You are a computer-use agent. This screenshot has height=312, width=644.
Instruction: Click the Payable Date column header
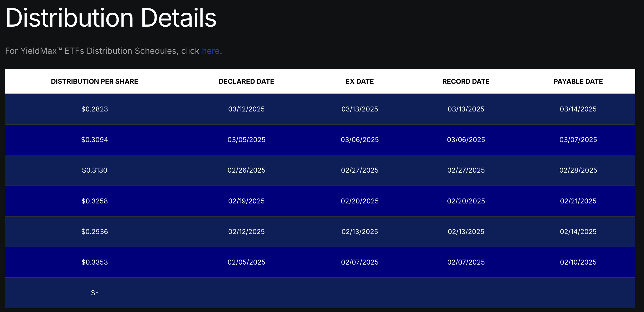(x=578, y=81)
